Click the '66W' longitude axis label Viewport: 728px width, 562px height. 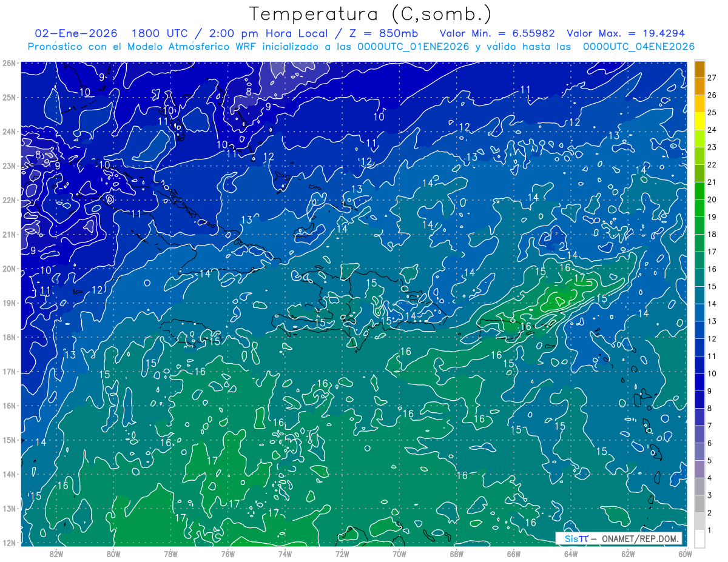[513, 553]
